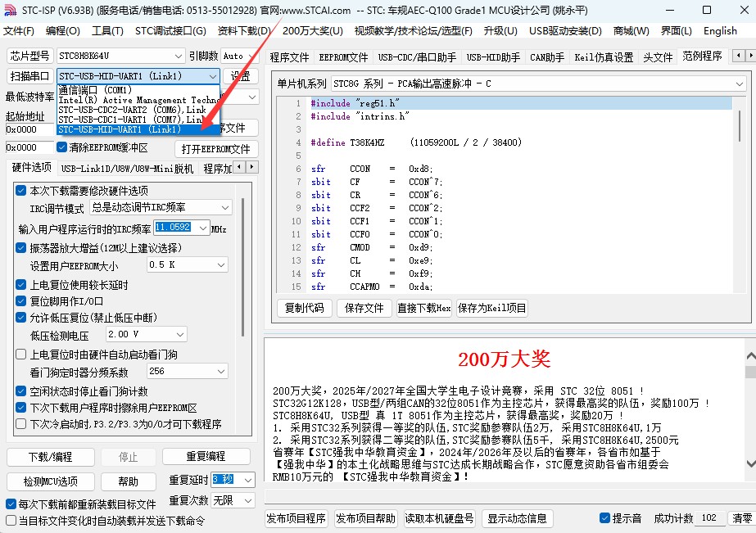Enable 下次冷启动时 P3.2/P3.3 checkbox
This screenshot has width=756, height=533.
pyautogui.click(x=20, y=424)
